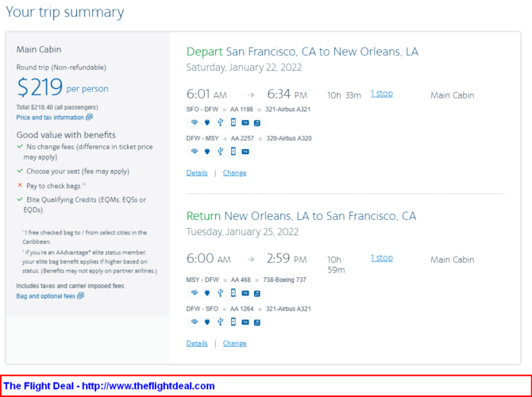Click the 'Return New Orleans, LA to San Francisco, CA' heading

pyautogui.click(x=301, y=216)
